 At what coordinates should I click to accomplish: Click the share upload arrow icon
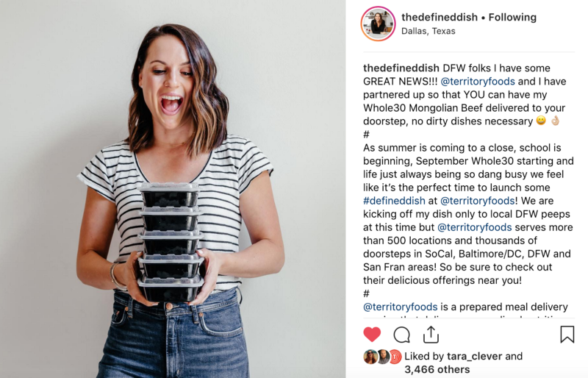[431, 334]
